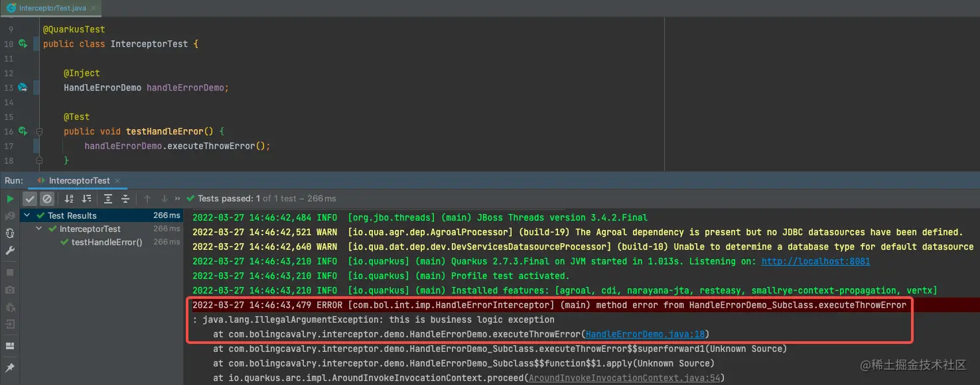Collapse the Test Results tree node
The image size is (980, 385).
click(27, 215)
